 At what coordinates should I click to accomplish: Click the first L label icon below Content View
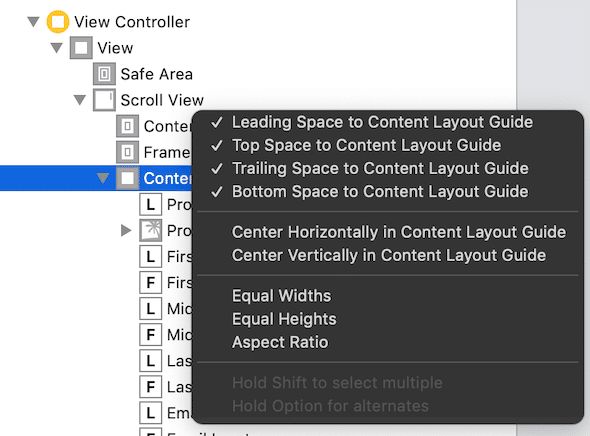tap(151, 204)
